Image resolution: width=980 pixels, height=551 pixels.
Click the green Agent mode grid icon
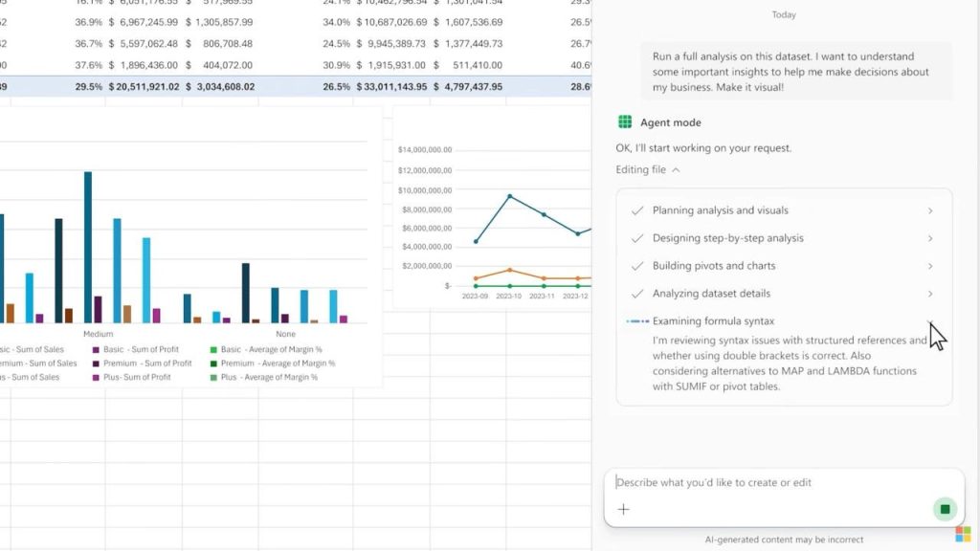pyautogui.click(x=624, y=121)
